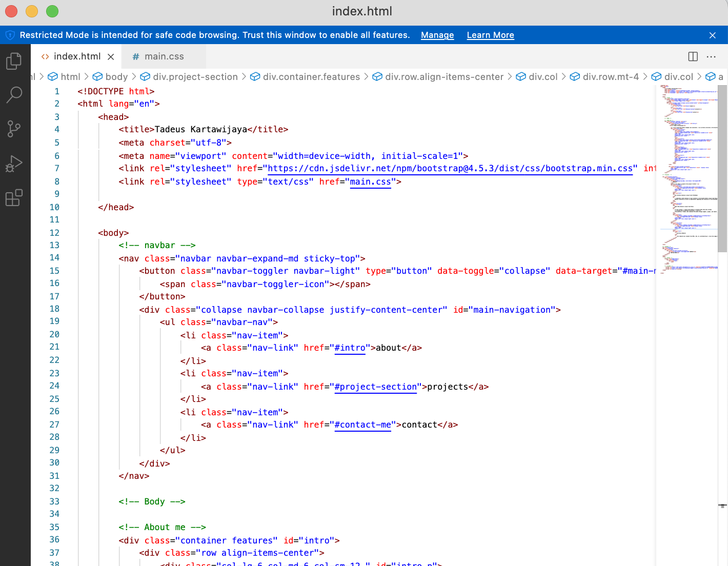728x566 pixels.
Task: Follow the #intro href link
Action: coord(350,348)
